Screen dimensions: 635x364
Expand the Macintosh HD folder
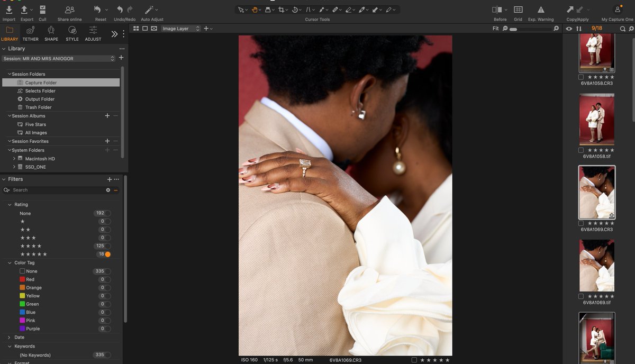click(14, 159)
